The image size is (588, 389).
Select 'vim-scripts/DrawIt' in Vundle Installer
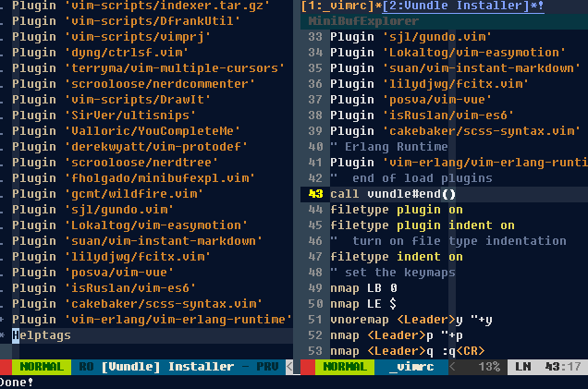pos(138,100)
